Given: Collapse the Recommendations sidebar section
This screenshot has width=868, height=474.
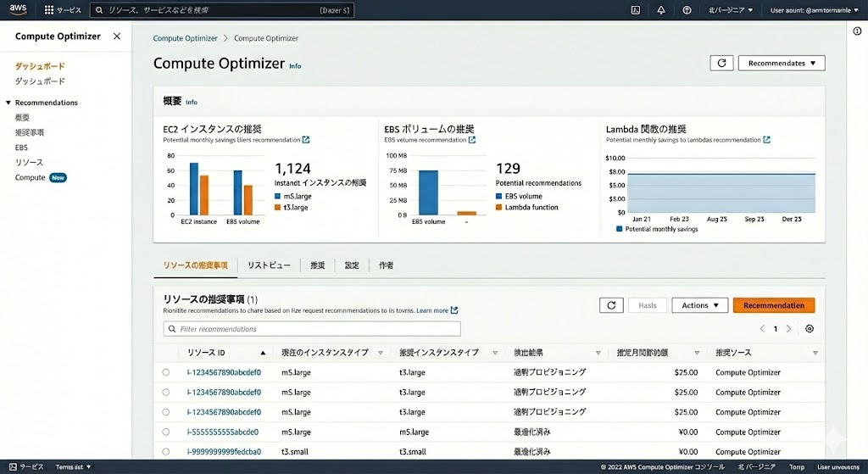Looking at the screenshot, I should coord(8,103).
